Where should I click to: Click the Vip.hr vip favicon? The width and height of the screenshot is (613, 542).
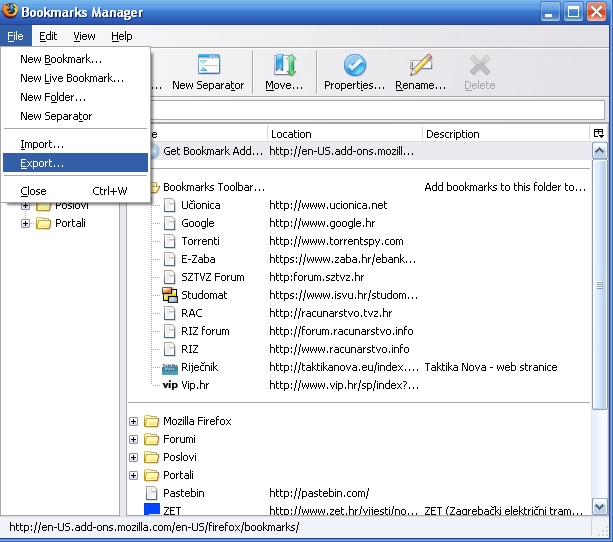[170, 385]
